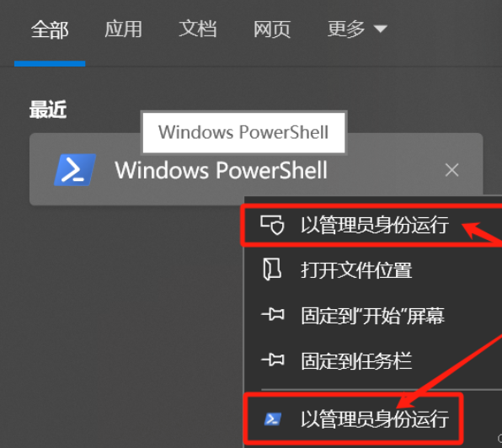Switch to the 应用 tab
This screenshot has height=448, width=502.
tap(123, 29)
